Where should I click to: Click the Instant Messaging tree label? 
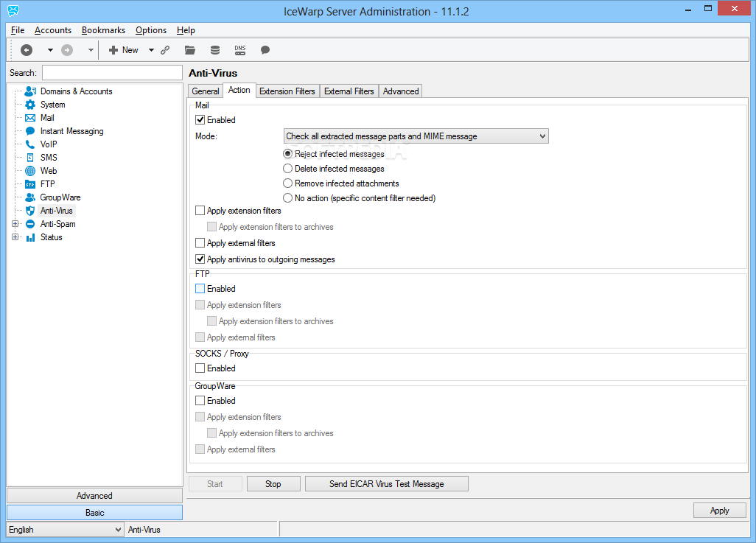coord(71,131)
